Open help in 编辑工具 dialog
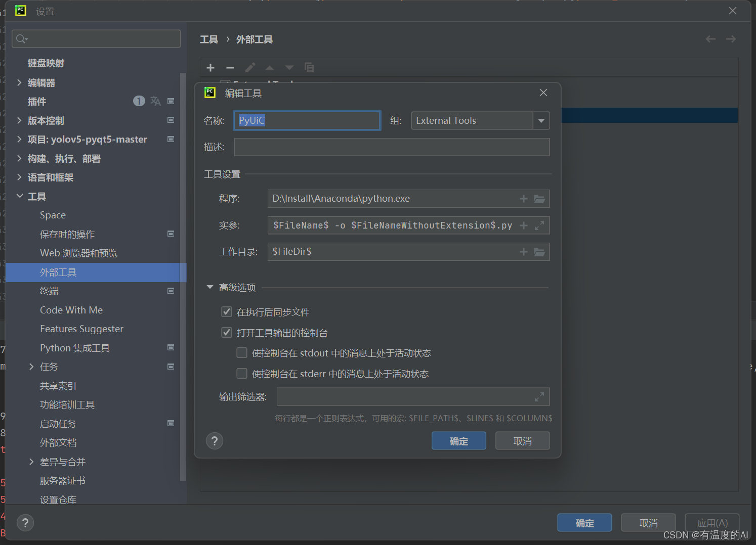Viewport: 756px width, 545px height. point(215,441)
